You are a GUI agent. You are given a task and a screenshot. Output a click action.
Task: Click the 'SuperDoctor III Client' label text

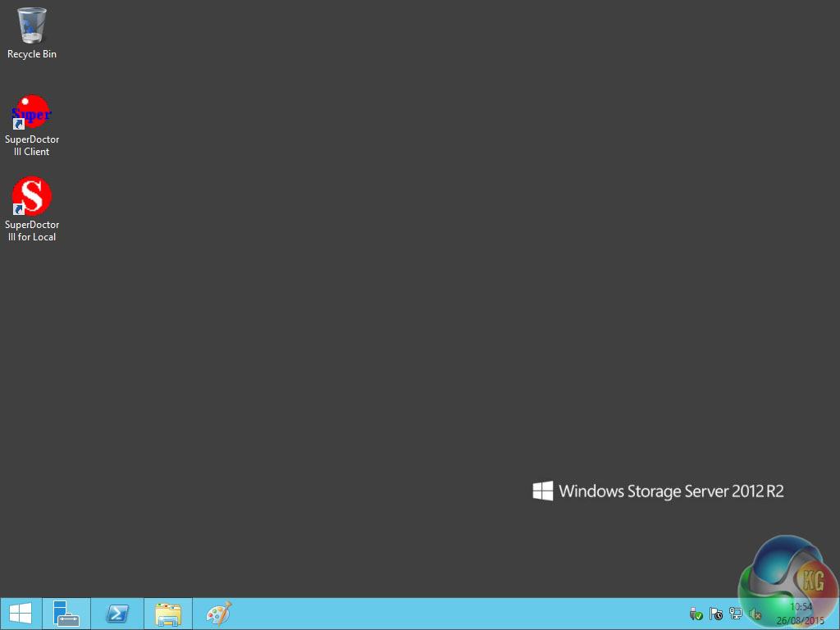point(32,145)
